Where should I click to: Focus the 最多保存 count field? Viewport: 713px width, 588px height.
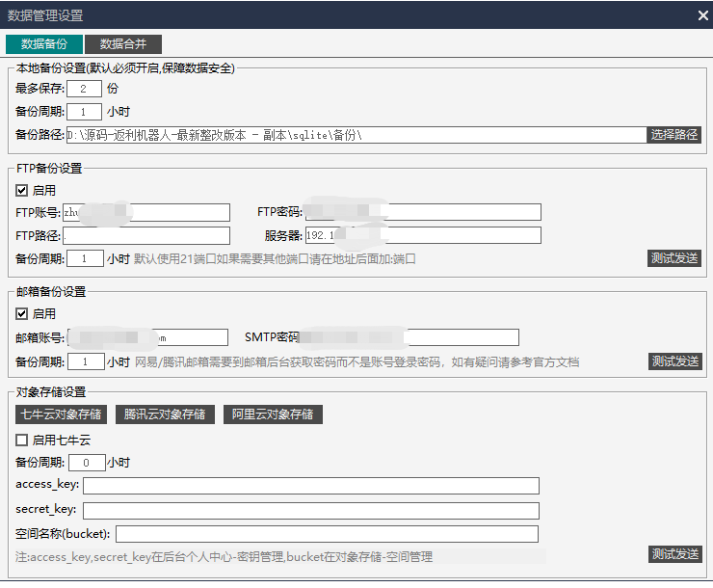pyautogui.click(x=85, y=89)
